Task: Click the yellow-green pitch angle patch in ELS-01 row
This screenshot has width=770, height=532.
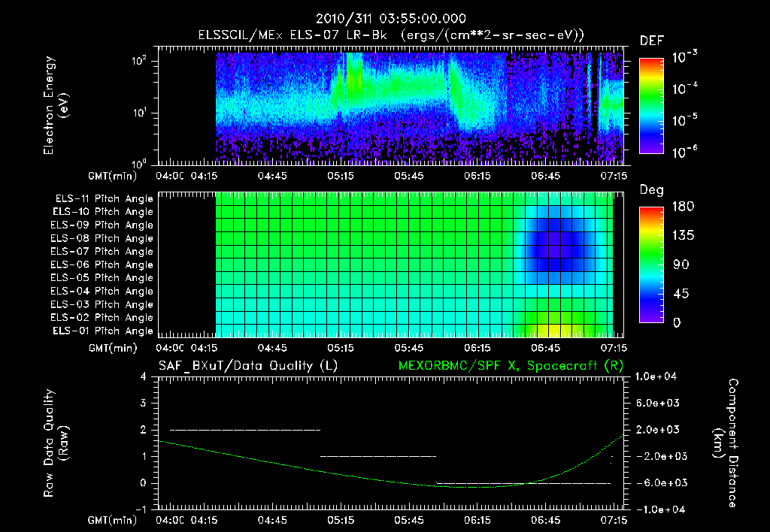Action: 555,330
